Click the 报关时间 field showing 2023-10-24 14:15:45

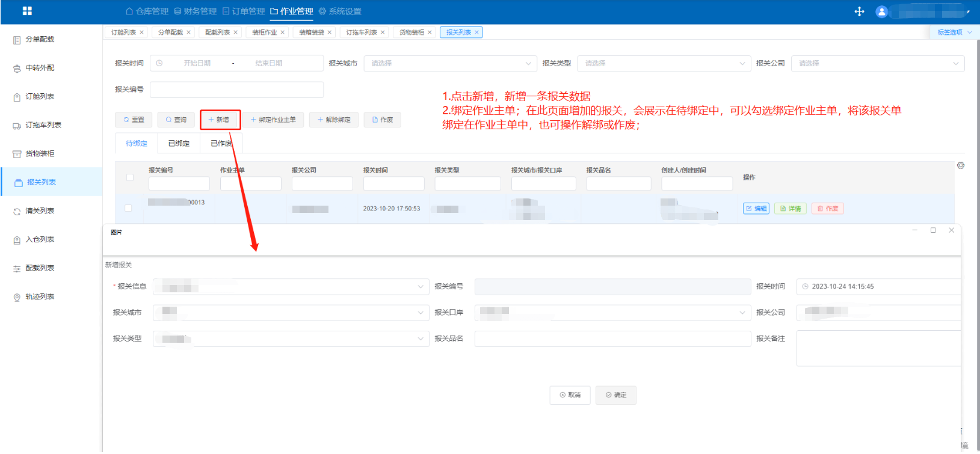coord(878,287)
